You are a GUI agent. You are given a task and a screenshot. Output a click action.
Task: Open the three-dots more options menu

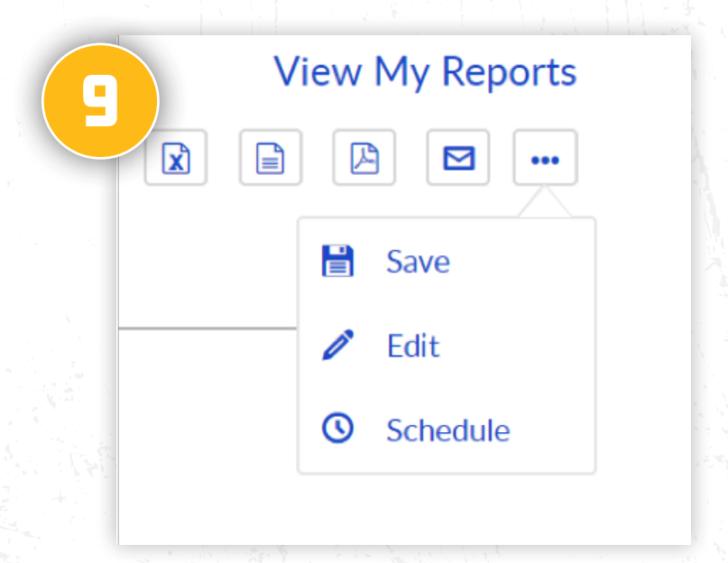pyautogui.click(x=545, y=159)
